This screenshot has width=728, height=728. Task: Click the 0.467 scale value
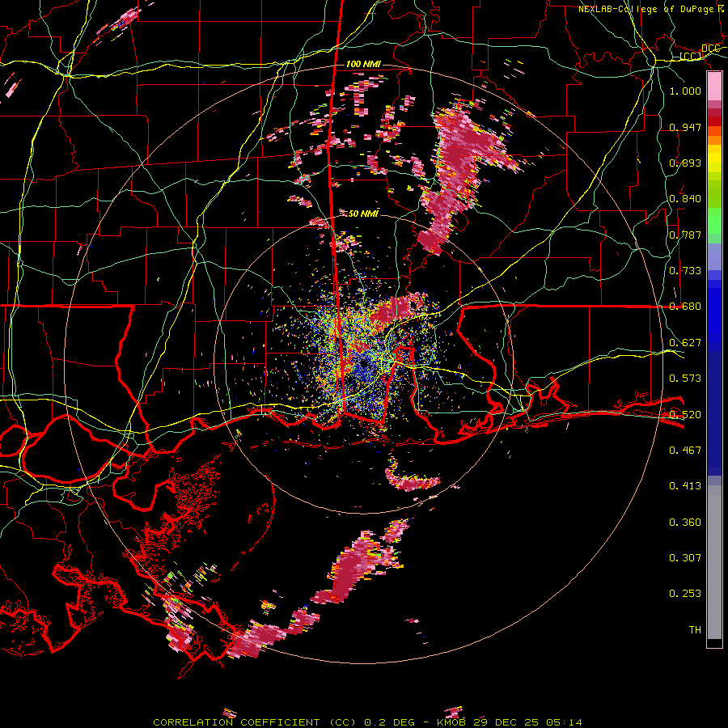(685, 451)
